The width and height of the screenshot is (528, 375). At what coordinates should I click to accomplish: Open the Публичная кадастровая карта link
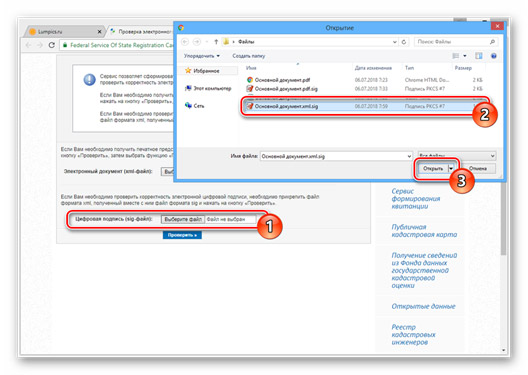click(x=424, y=231)
